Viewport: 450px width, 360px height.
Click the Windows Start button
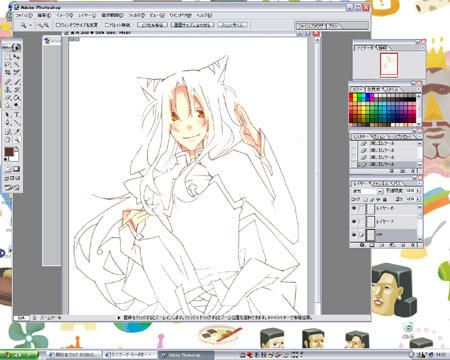(19, 355)
